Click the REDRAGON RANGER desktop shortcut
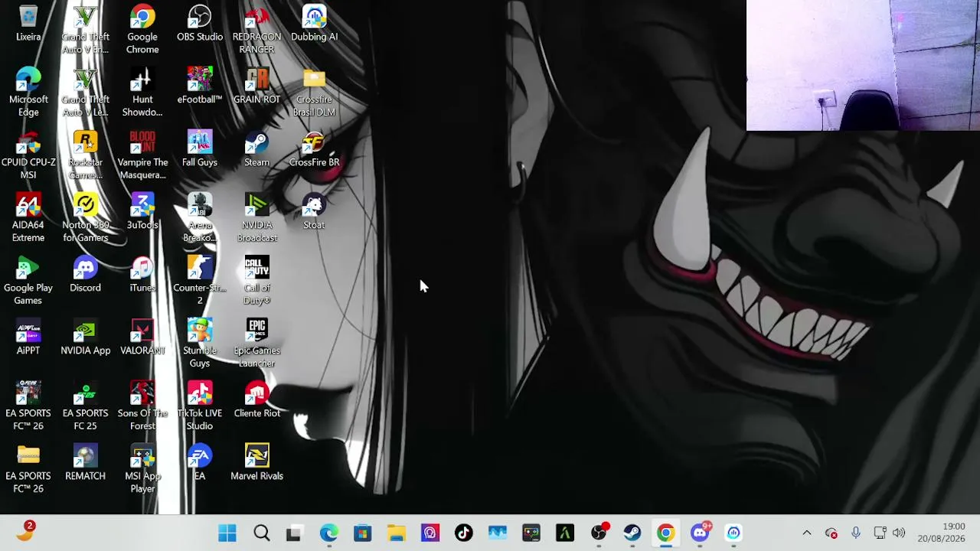Image resolution: width=980 pixels, height=551 pixels. (x=256, y=30)
